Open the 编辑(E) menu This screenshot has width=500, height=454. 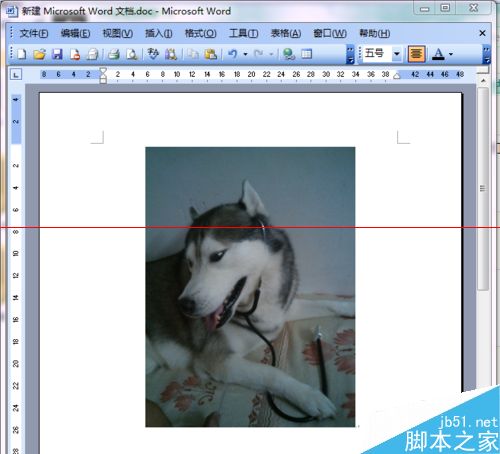(76, 33)
